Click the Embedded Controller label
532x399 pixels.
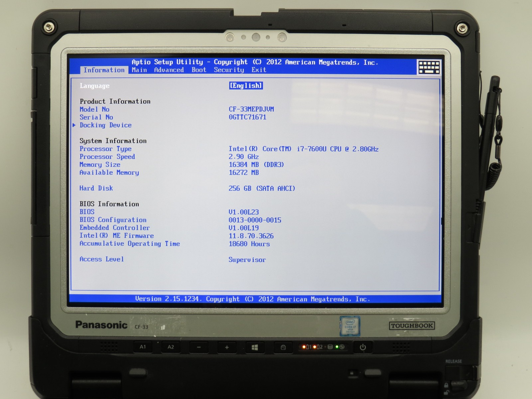[115, 228]
